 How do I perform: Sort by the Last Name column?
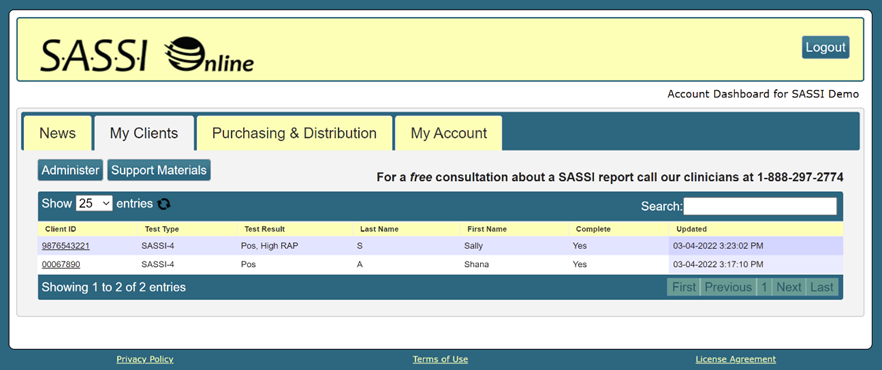[x=406, y=229]
